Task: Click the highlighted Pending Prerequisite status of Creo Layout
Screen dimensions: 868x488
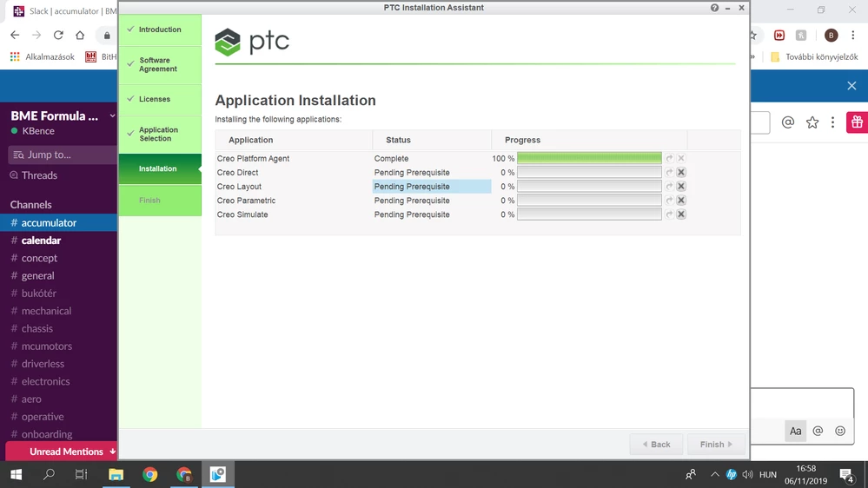Action: coord(432,187)
